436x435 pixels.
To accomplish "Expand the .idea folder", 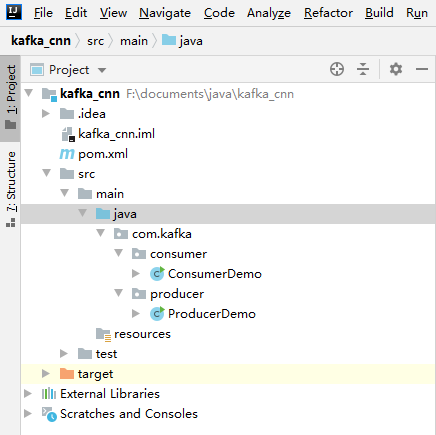I will 46,114.
